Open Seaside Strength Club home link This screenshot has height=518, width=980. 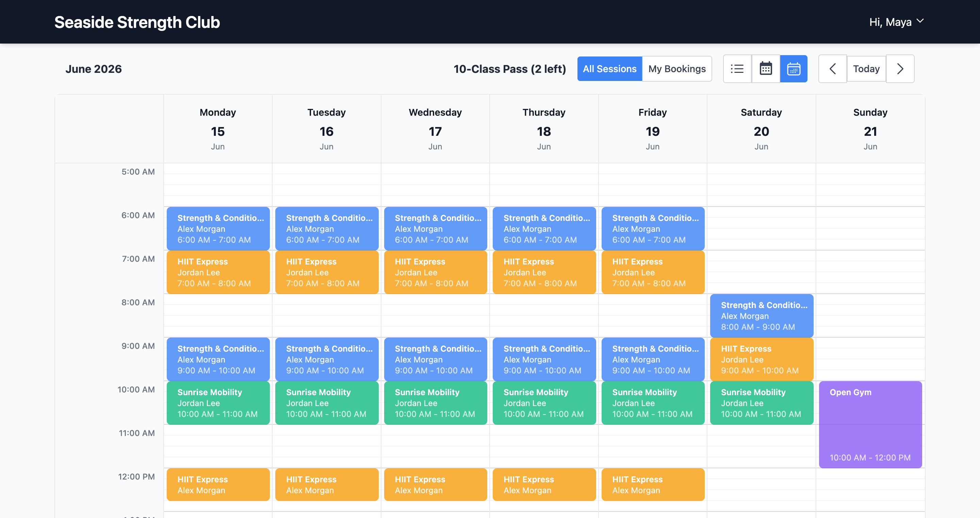pos(137,22)
